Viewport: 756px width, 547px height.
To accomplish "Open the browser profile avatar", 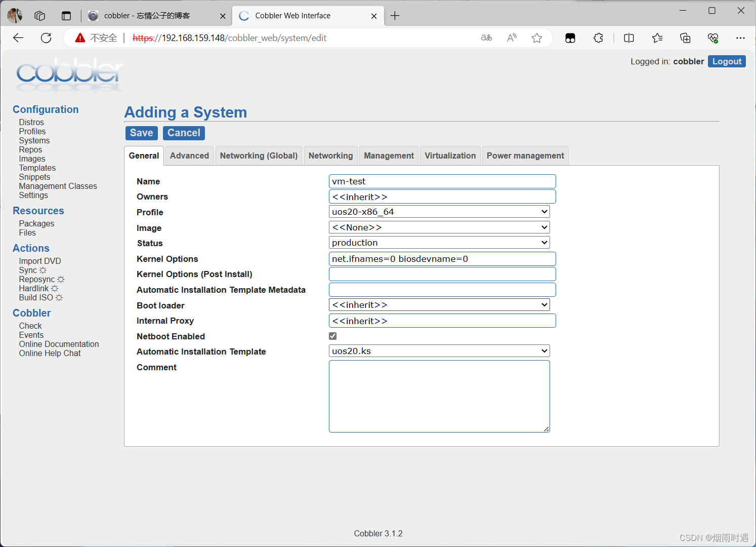I will [x=15, y=16].
